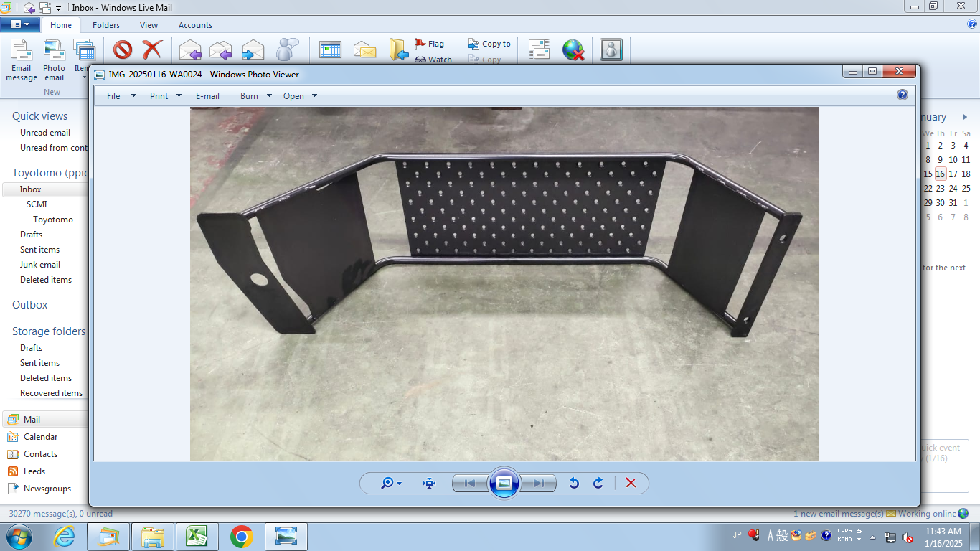Click the E-mail button in Photo Viewer
The image size is (980, 551).
tap(208, 95)
